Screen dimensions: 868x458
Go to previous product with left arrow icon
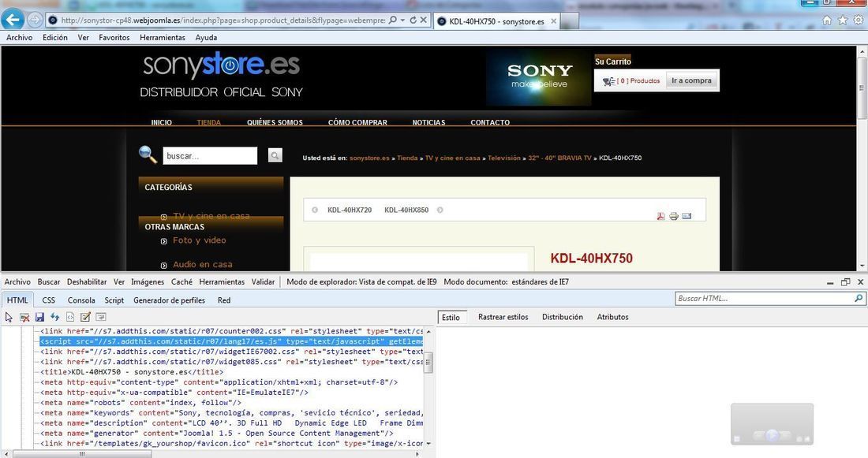click(314, 210)
